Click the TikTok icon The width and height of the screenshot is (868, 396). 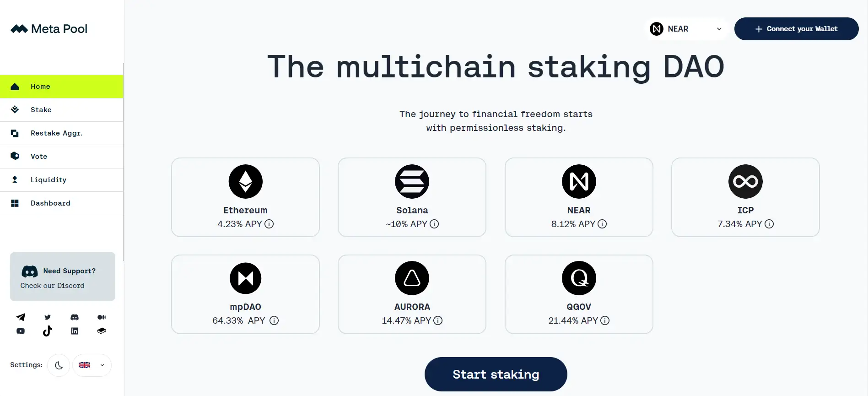(x=48, y=331)
